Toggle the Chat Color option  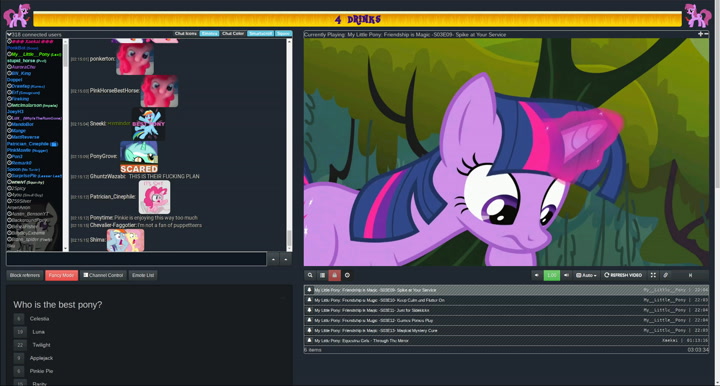tap(233, 34)
